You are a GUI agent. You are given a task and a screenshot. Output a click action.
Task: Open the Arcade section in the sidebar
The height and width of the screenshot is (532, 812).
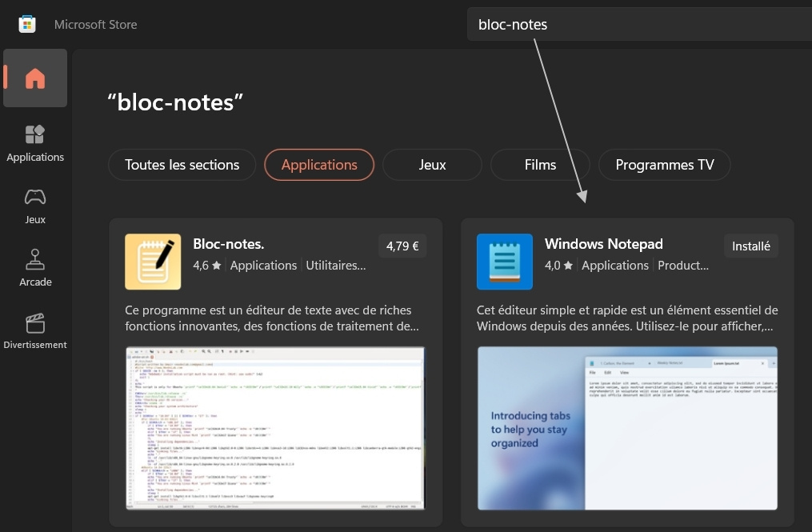pos(35,259)
